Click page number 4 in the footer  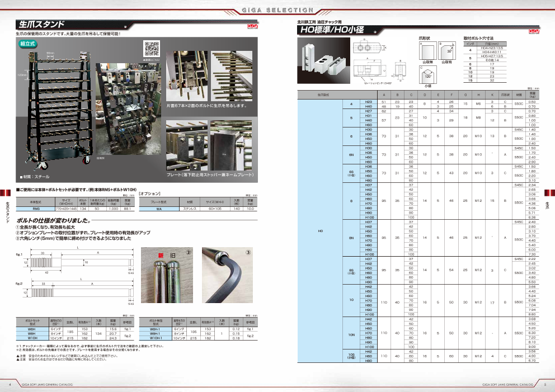click(10, 385)
